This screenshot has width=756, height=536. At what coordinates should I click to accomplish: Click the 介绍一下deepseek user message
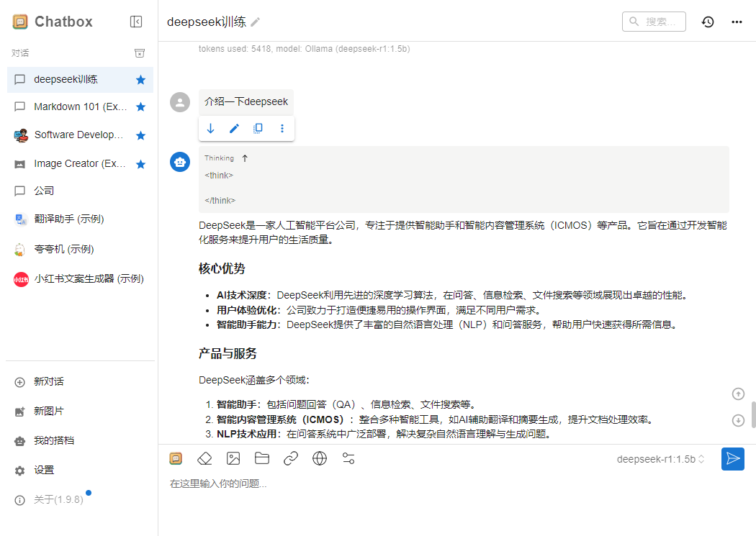click(x=246, y=101)
